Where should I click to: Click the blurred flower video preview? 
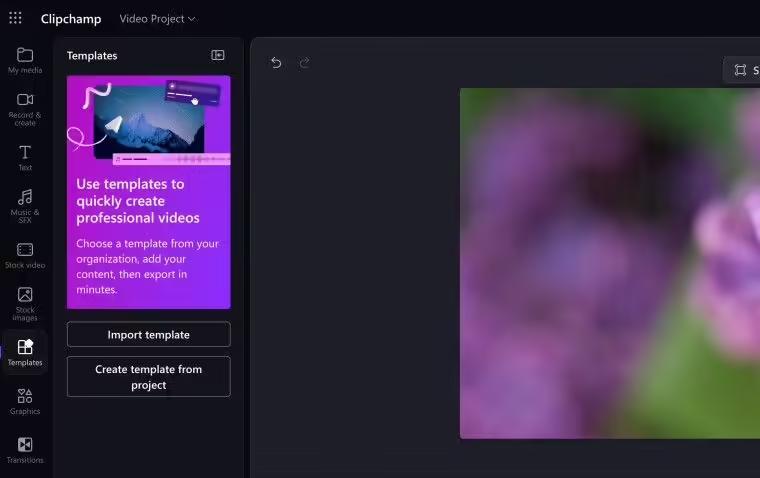pos(610,263)
